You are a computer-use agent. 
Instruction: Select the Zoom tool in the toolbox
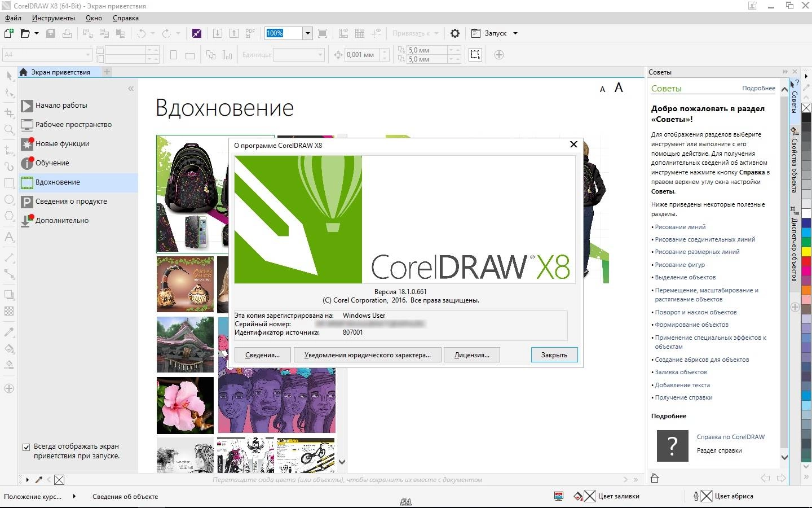click(9, 130)
